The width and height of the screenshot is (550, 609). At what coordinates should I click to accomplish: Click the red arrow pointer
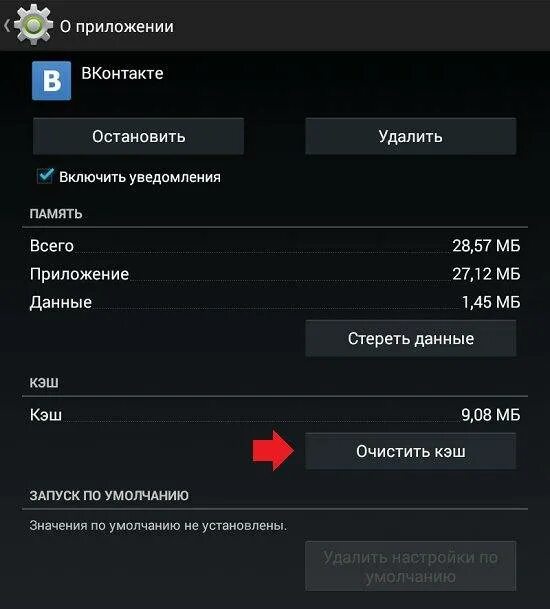[x=273, y=451]
